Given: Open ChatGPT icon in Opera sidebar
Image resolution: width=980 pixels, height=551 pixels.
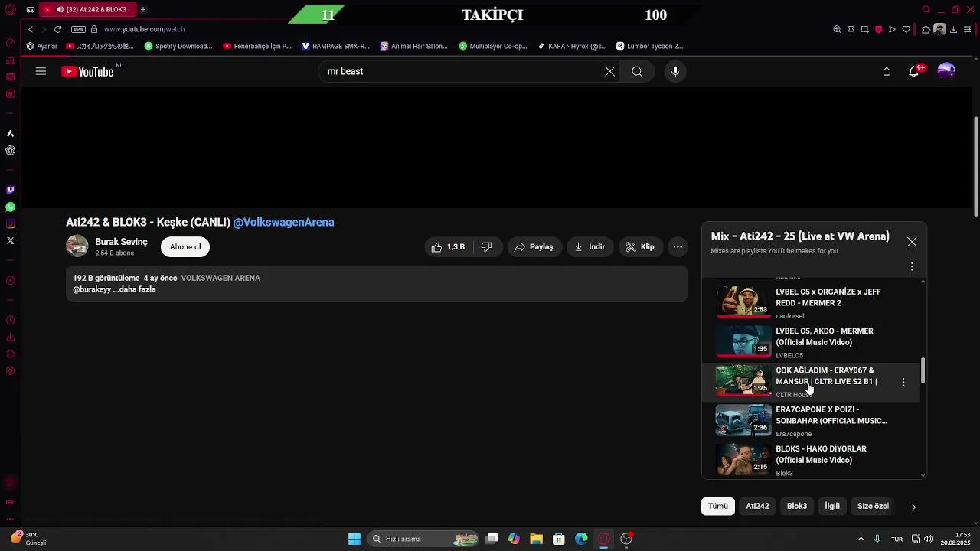Looking at the screenshot, I should pyautogui.click(x=10, y=150).
